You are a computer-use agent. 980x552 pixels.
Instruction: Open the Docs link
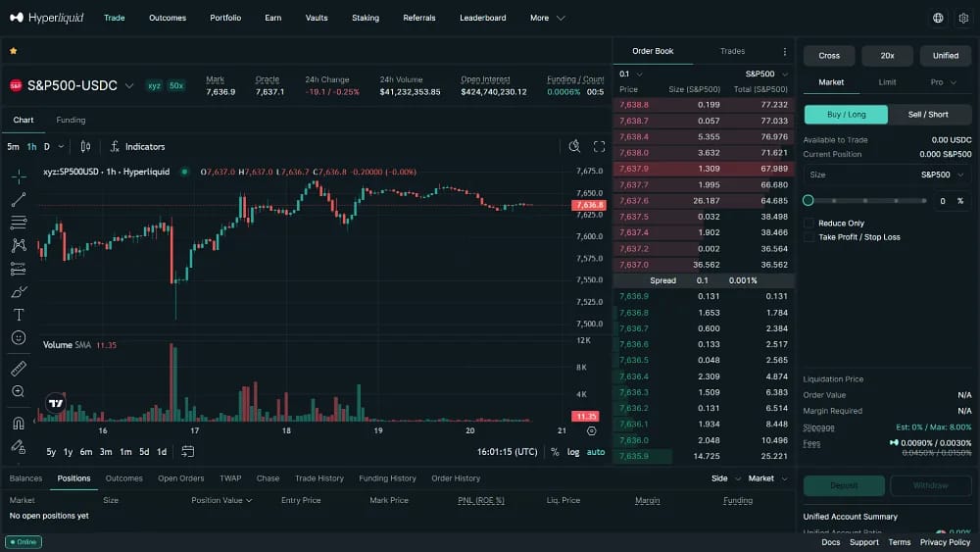[x=830, y=542]
